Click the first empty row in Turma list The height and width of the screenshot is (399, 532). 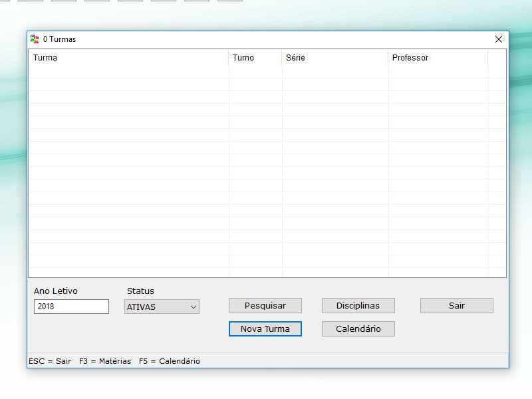[128, 72]
